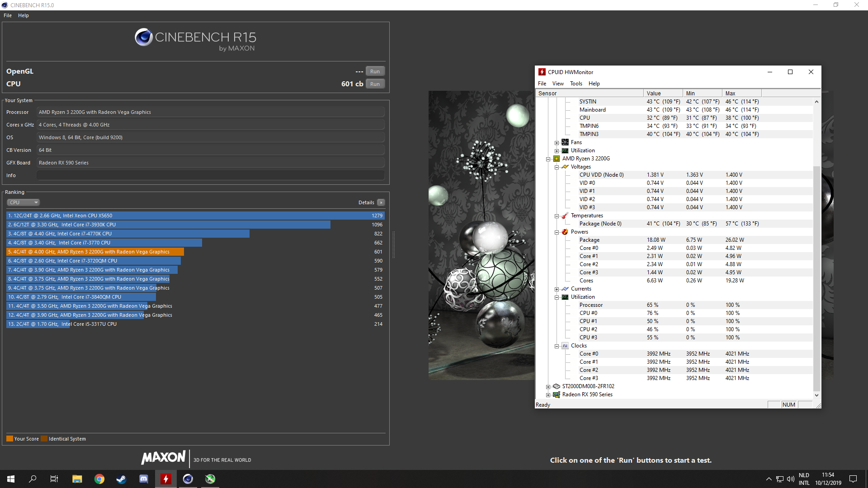Screen dimensions: 868x488
Task: Click the hard drive icon for ST2000DM008
Action: [x=557, y=386]
